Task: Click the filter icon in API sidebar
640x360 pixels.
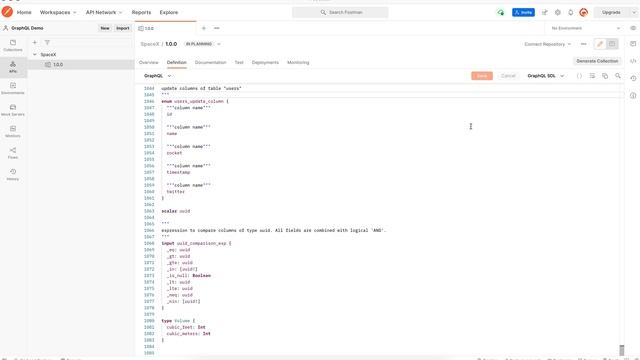Action: pos(47,42)
